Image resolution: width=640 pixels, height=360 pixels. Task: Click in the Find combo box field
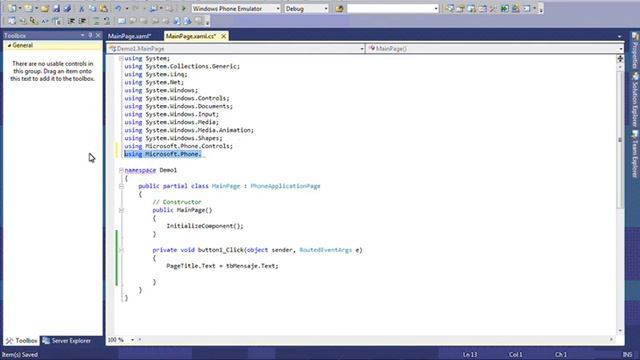pos(390,9)
